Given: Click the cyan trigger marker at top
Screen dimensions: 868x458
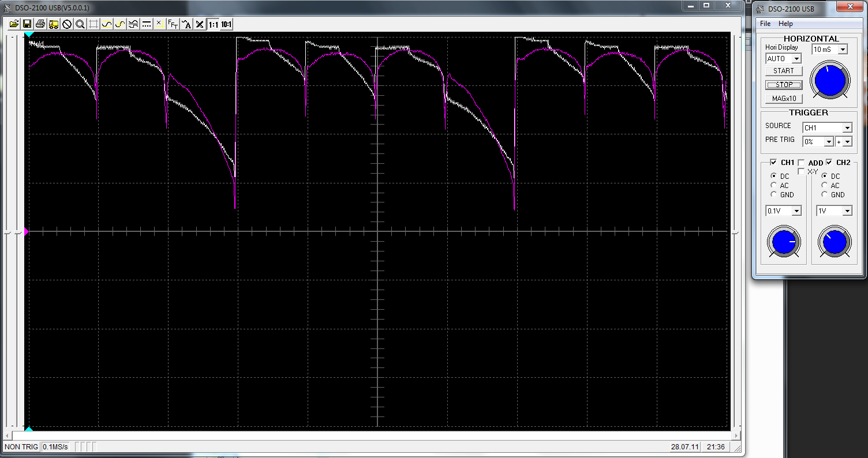Looking at the screenshot, I should point(28,35).
